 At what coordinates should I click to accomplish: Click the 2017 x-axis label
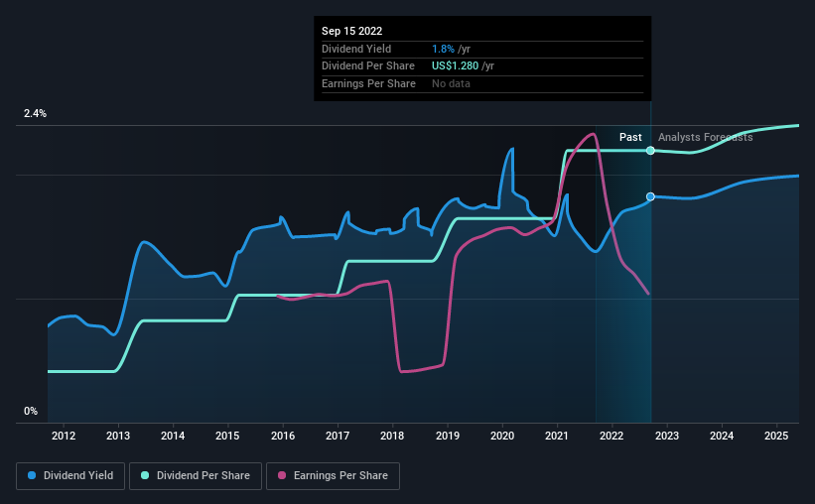tap(338, 436)
